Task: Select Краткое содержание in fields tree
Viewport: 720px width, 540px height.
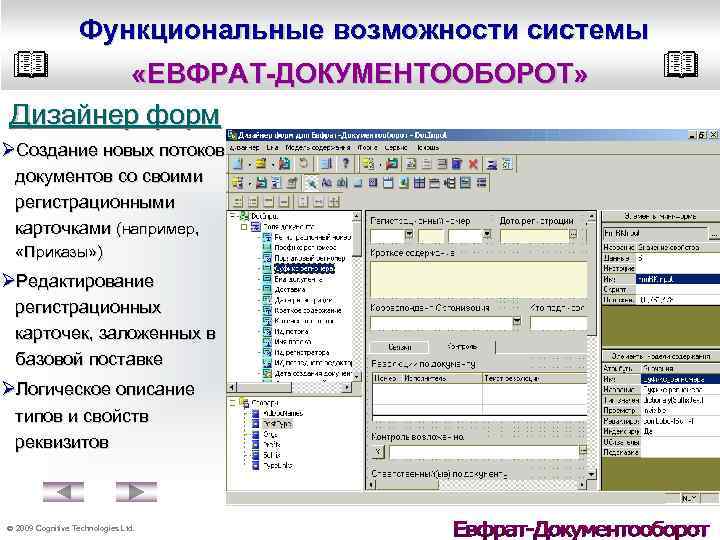Action: point(308,310)
